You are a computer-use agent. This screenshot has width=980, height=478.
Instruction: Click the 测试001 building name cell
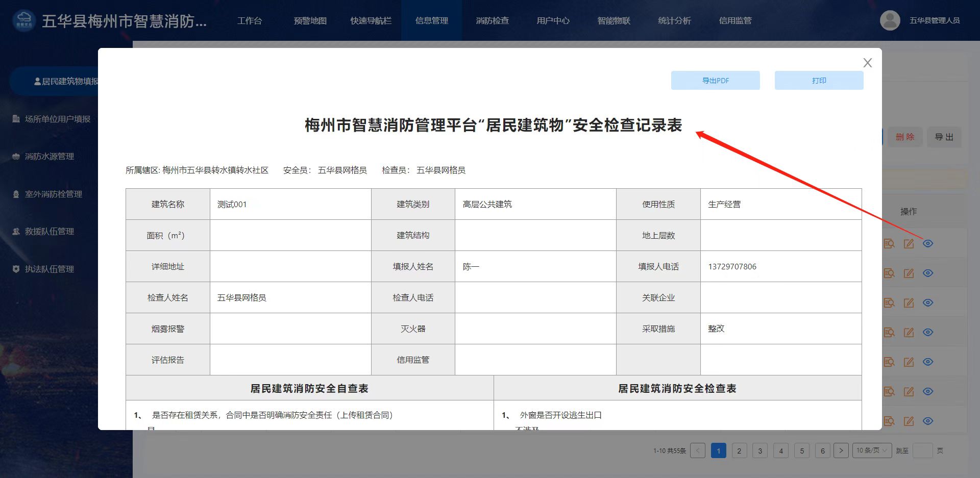290,204
